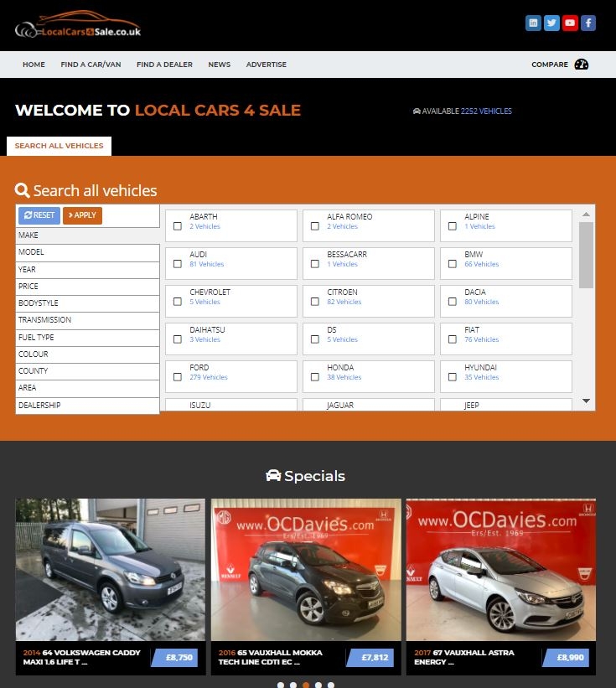Image resolution: width=616 pixels, height=688 pixels.
Task: Click the Apply filters button
Action: [82, 215]
